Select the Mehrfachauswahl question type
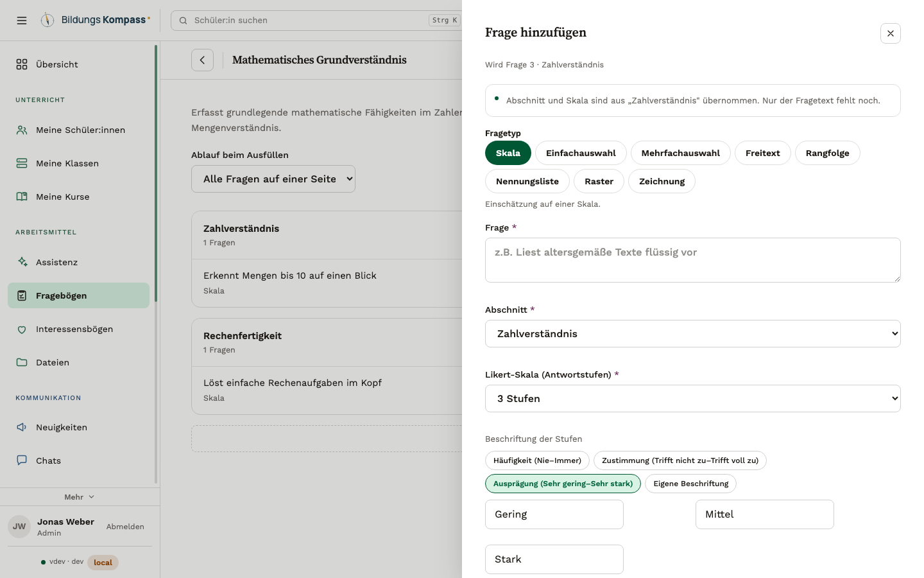 (x=681, y=153)
